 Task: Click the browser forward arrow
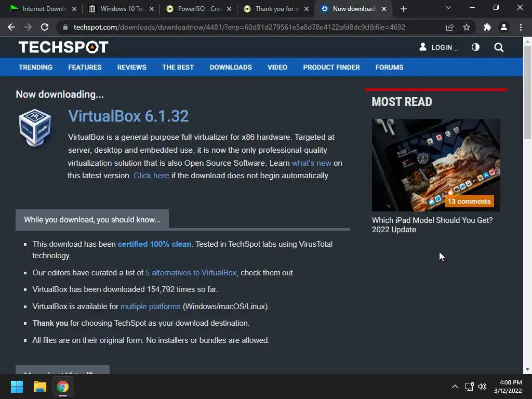click(28, 27)
